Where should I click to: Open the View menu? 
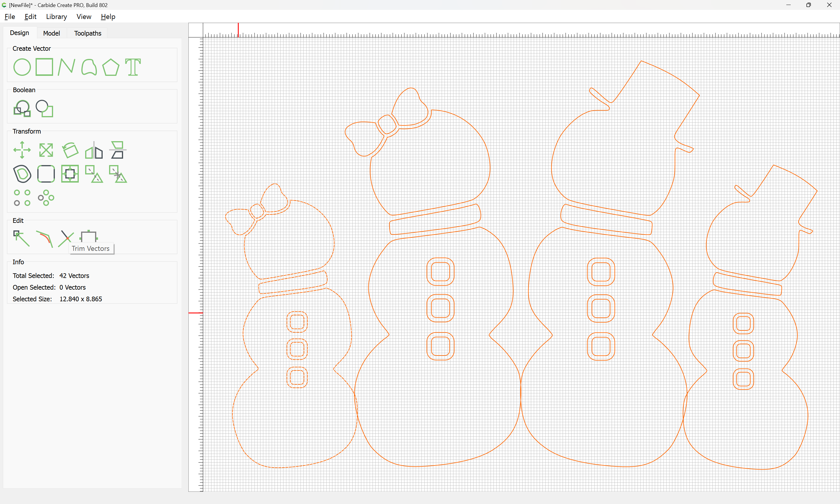click(83, 17)
